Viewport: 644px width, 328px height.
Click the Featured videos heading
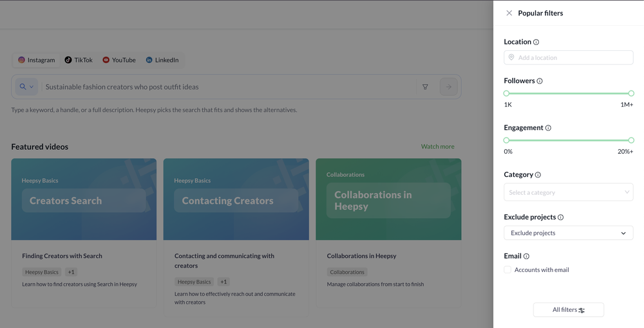pos(40,147)
